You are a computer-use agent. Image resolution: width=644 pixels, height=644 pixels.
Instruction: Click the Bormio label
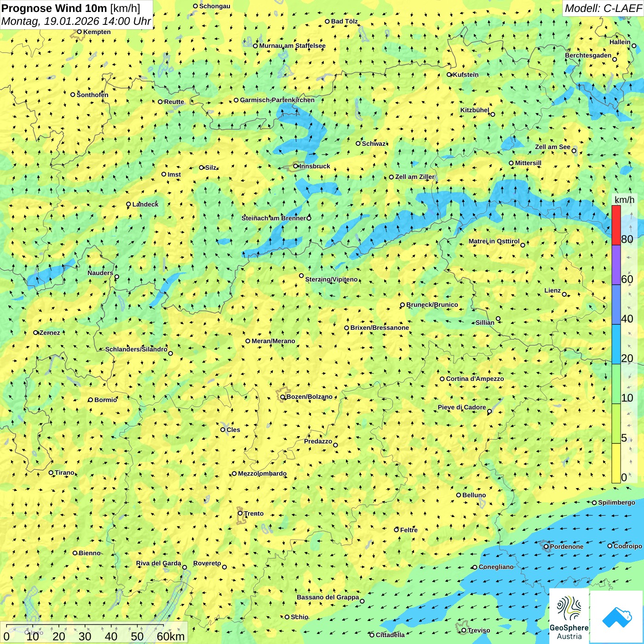tap(105, 400)
